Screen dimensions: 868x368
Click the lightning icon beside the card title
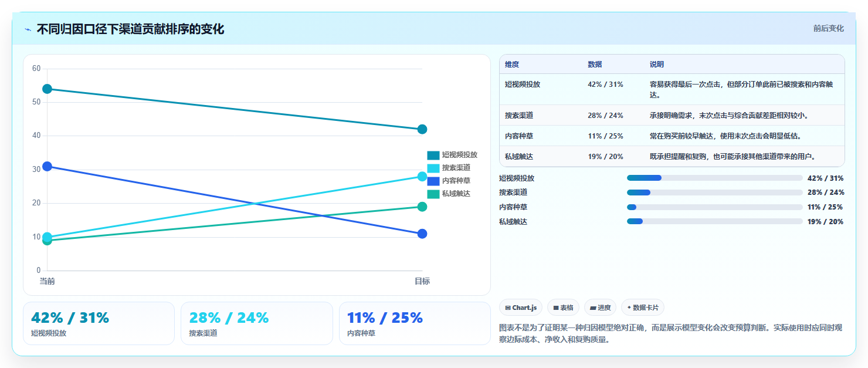[x=28, y=29]
